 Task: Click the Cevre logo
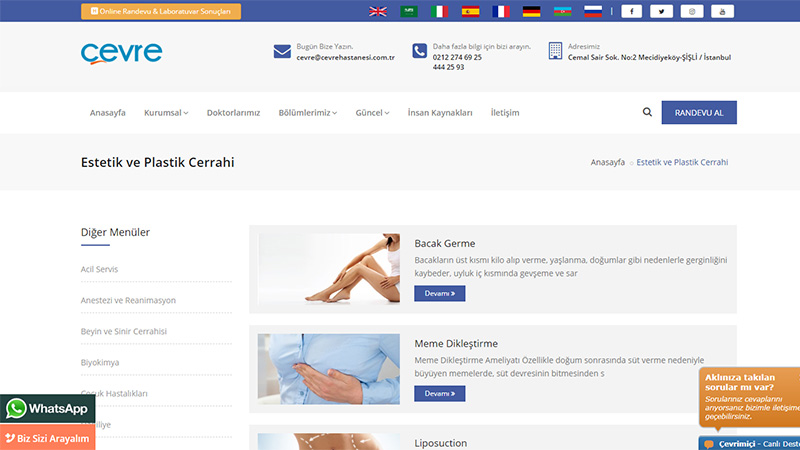point(121,54)
